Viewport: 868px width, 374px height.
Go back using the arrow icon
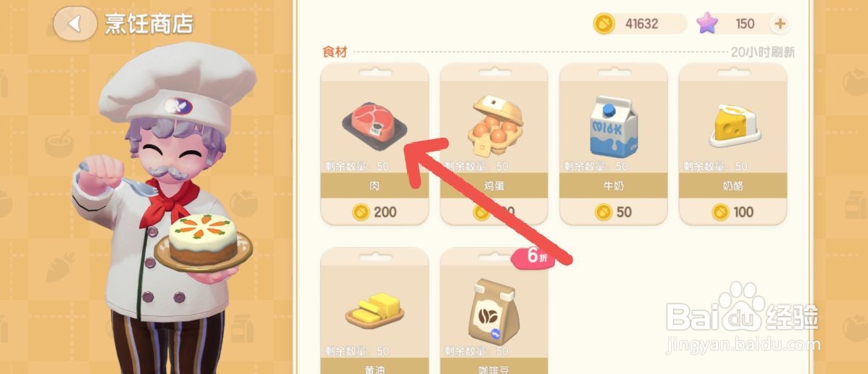click(75, 24)
